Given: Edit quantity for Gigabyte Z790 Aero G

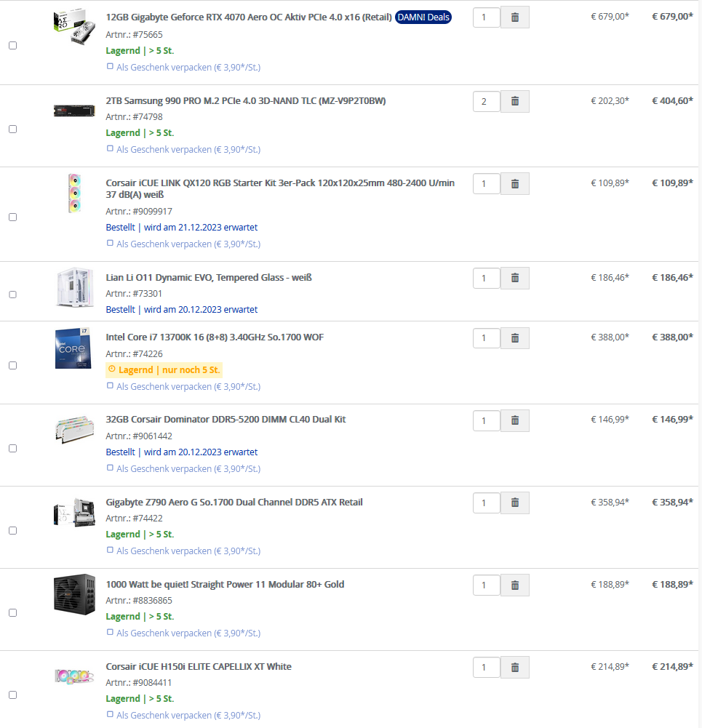Looking at the screenshot, I should [x=487, y=503].
